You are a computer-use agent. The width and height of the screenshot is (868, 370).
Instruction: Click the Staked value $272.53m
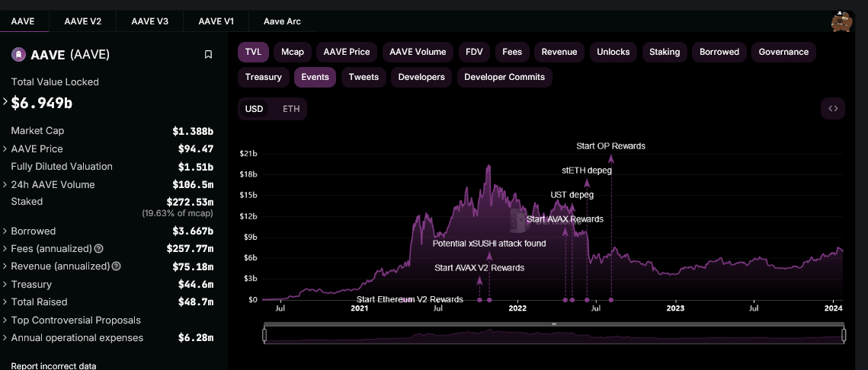tap(190, 202)
